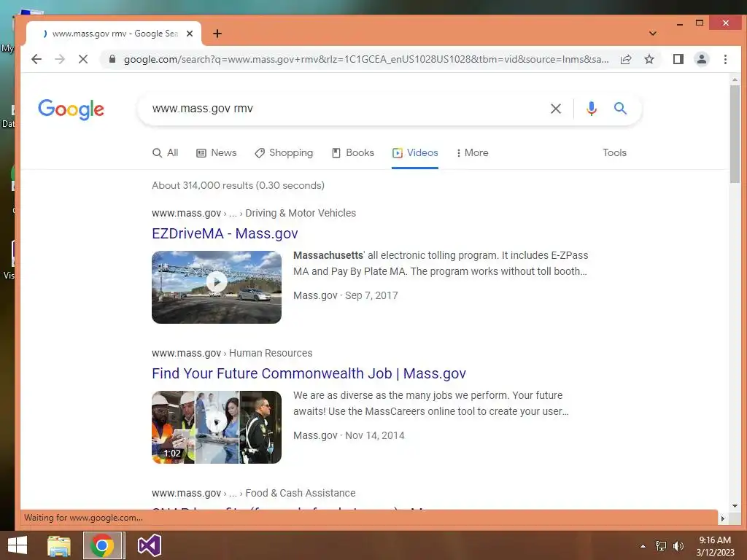Click the forward navigation arrow

60,59
